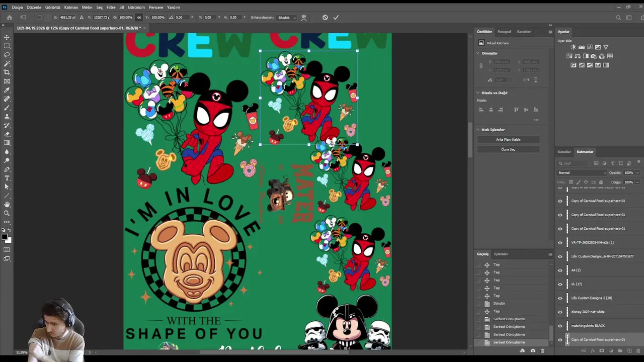The image size is (644, 362).
Task: Create a new layer in Katmanlar panel
Action: (x=629, y=350)
